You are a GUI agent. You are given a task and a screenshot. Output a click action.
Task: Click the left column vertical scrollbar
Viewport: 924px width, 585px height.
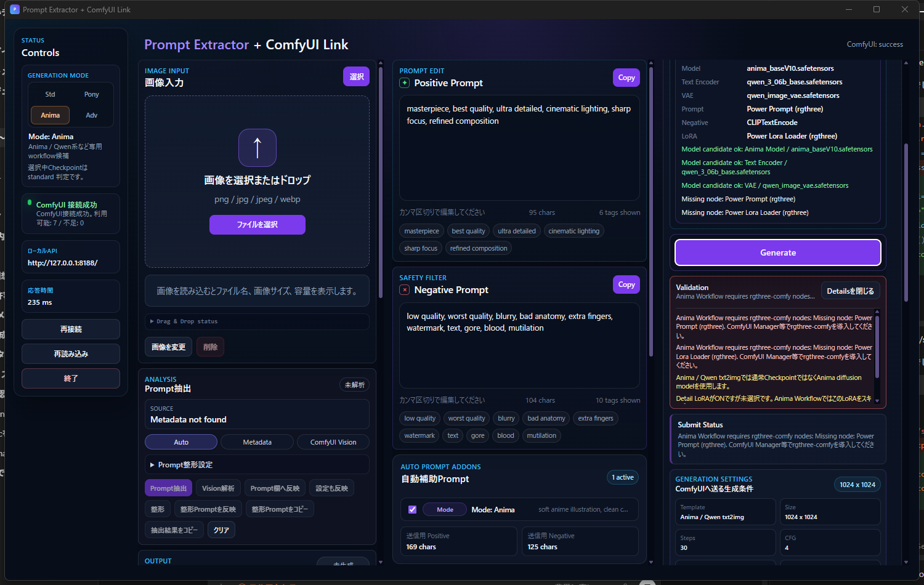pyautogui.click(x=381, y=182)
